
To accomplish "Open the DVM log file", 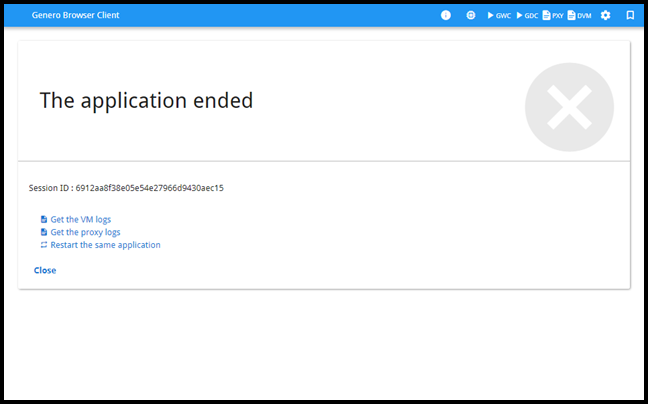I will click(579, 16).
